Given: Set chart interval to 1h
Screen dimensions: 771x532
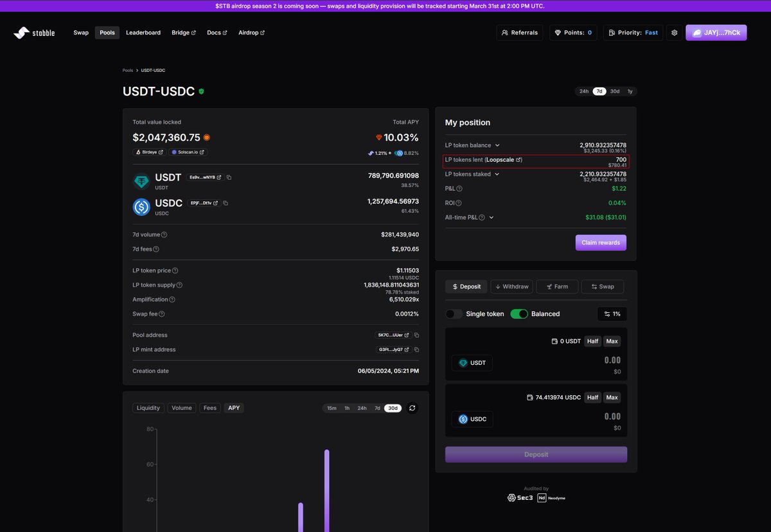Looking at the screenshot, I should click(x=347, y=408).
